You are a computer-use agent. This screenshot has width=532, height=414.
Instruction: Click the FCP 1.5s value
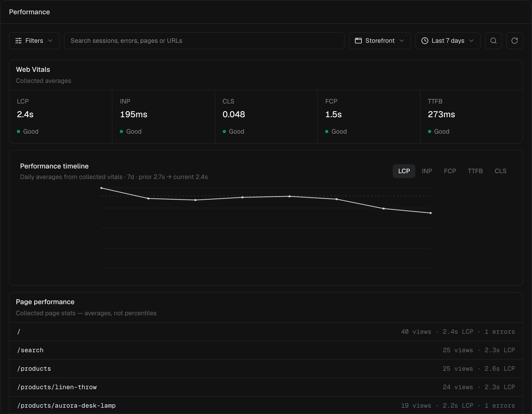[x=333, y=114]
